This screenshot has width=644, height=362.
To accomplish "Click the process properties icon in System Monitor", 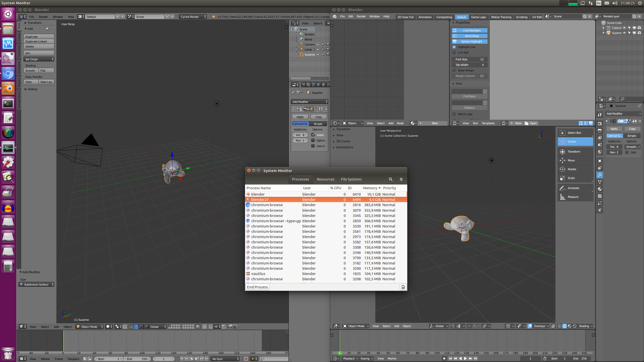I will click(x=403, y=287).
